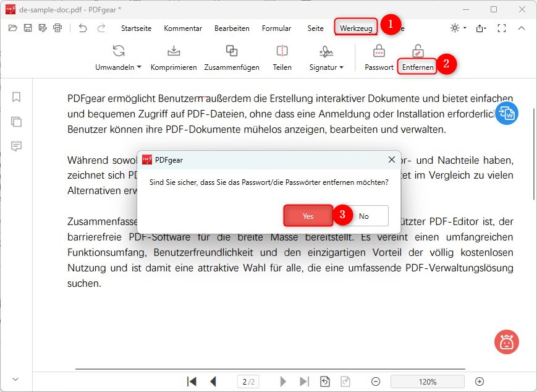537x392 pixels.
Task: Open the comments panel in the sidebar
Action: tap(15, 146)
